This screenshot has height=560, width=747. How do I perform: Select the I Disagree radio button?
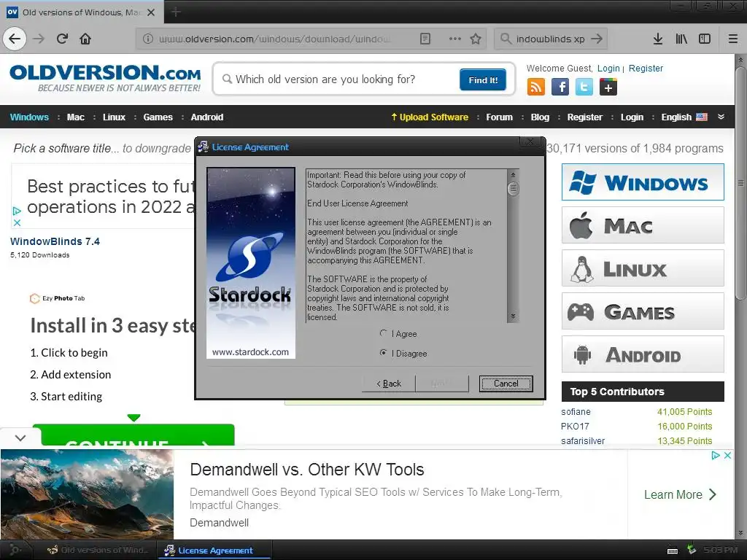384,353
